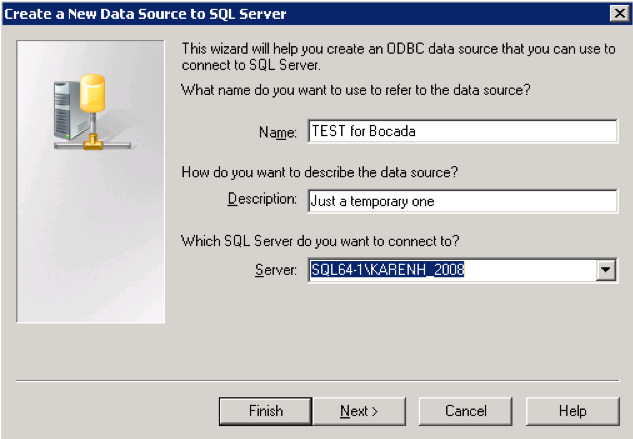This screenshot has width=633, height=439.
Task: Click the wizard introduction text about ODBC
Action: 397,57
